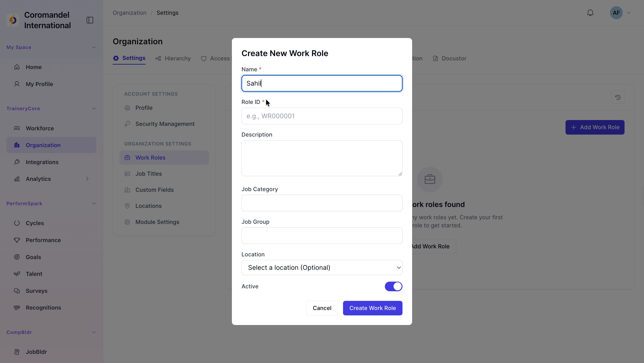This screenshot has width=644, height=363.
Task: Open the Location select dropdown
Action: coord(322,268)
